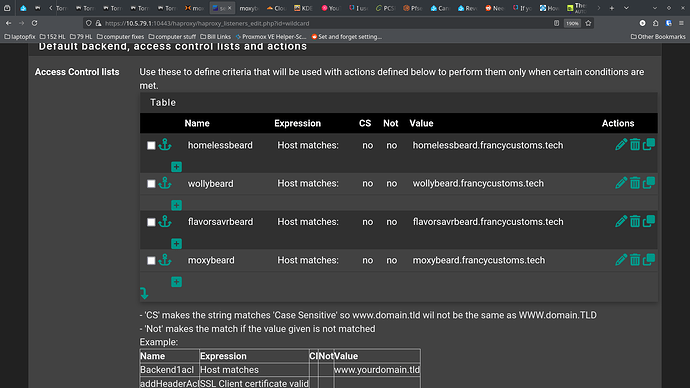The image size is (690, 388).
Task: Open the browser extensions icon
Action: click(x=655, y=23)
